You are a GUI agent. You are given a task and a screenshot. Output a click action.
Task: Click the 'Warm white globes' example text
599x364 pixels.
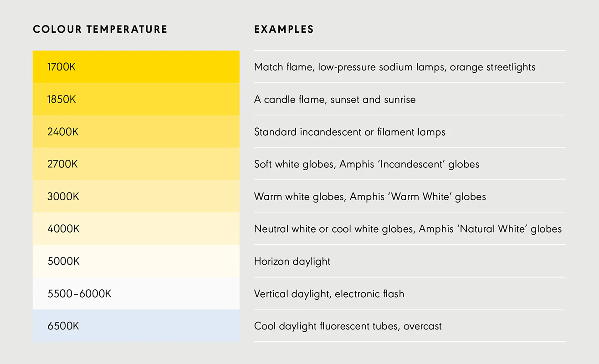pyautogui.click(x=370, y=197)
